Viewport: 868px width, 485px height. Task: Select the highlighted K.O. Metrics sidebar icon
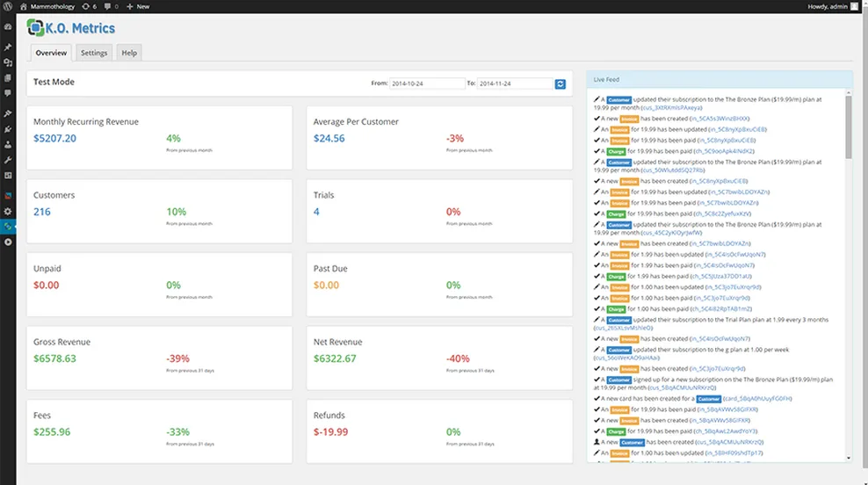tap(8, 227)
